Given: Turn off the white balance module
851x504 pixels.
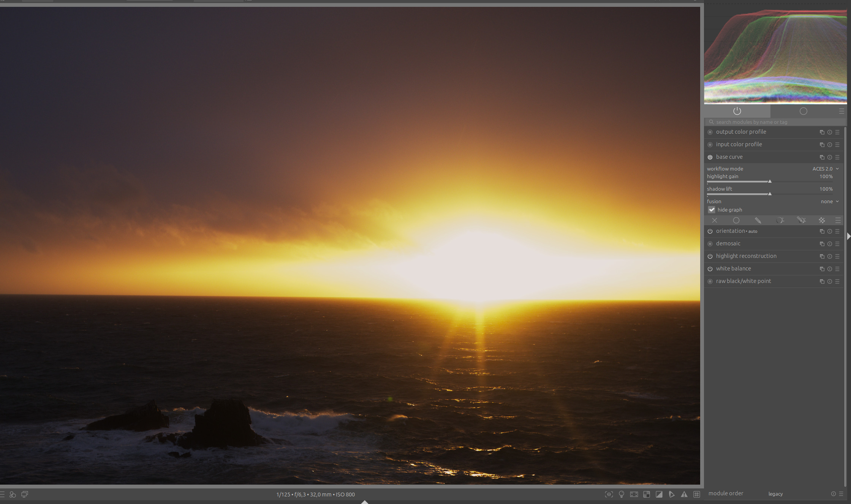Looking at the screenshot, I should click(710, 269).
